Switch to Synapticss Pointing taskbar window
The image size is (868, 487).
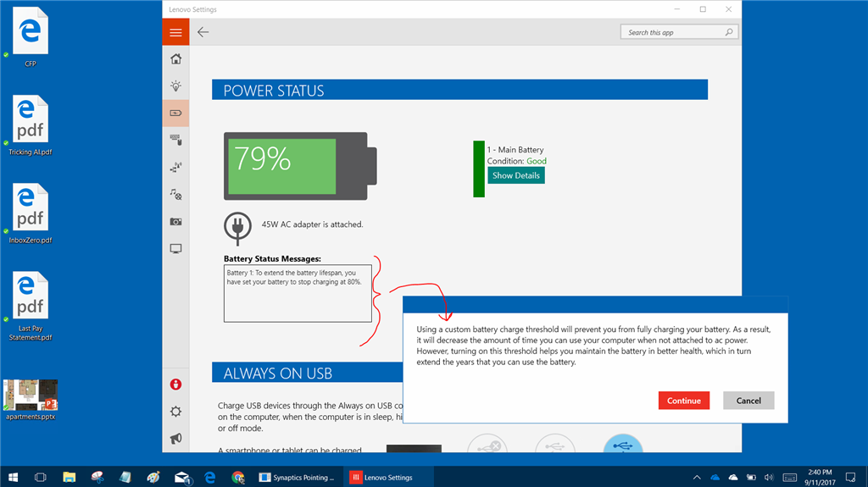click(298, 477)
